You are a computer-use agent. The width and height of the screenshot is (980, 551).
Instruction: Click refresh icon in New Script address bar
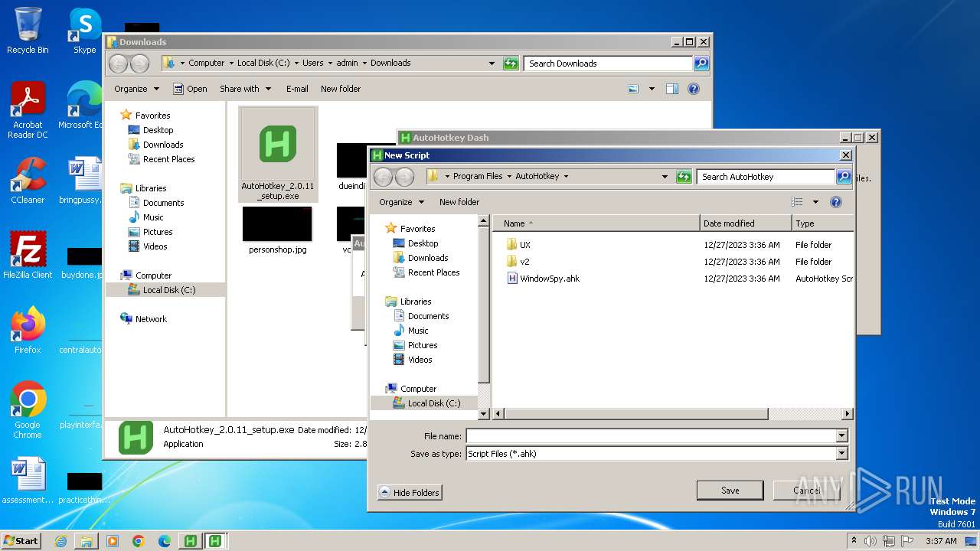[684, 177]
